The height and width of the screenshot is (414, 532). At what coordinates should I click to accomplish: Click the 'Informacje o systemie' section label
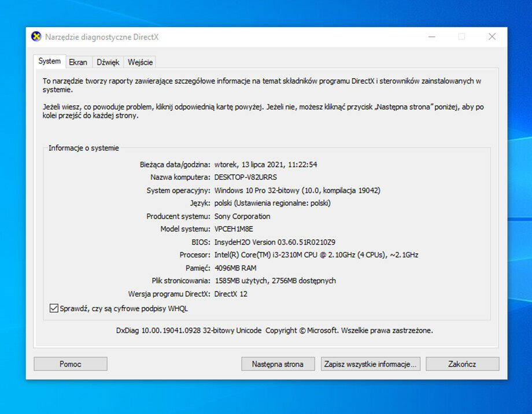84,148
